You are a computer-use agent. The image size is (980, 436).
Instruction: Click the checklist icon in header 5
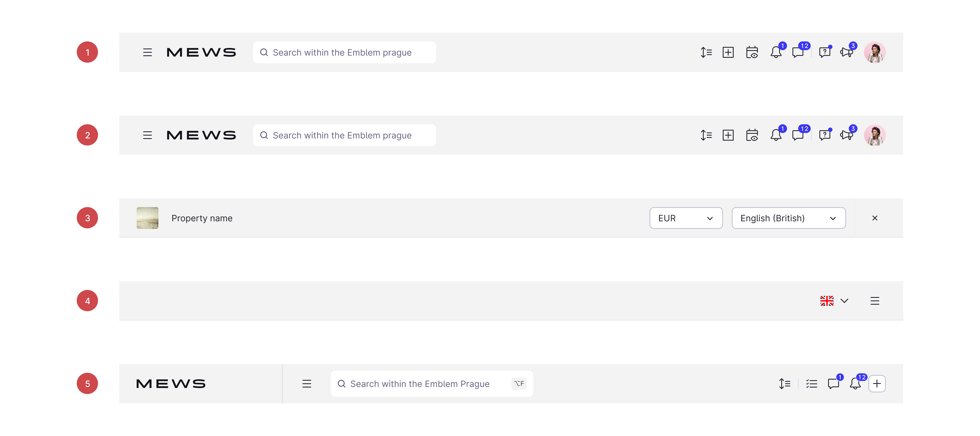click(x=811, y=383)
